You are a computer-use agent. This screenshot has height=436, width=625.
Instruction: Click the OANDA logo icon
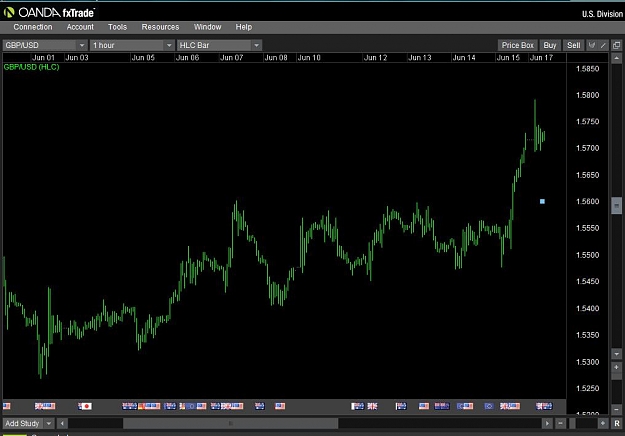9,13
